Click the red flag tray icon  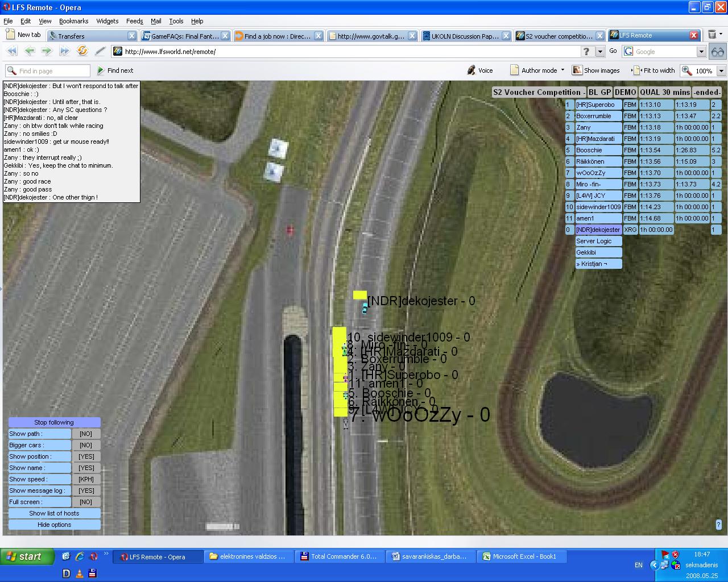click(665, 554)
